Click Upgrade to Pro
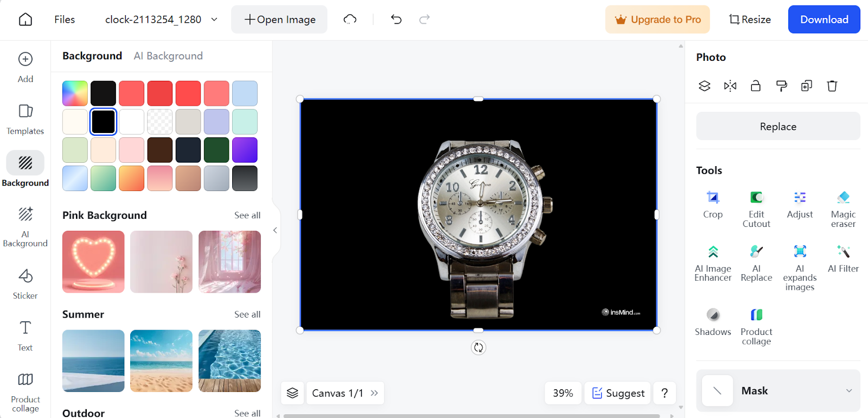This screenshot has width=868, height=418. coord(658,20)
